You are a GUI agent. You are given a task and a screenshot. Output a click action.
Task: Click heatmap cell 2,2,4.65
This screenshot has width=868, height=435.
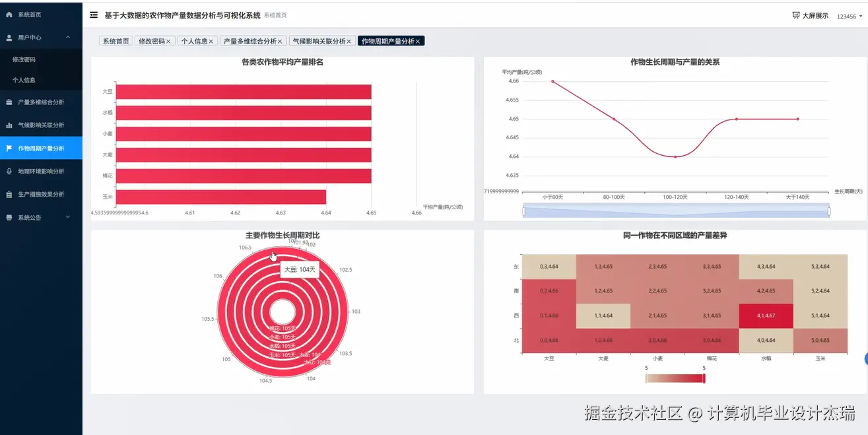657,290
